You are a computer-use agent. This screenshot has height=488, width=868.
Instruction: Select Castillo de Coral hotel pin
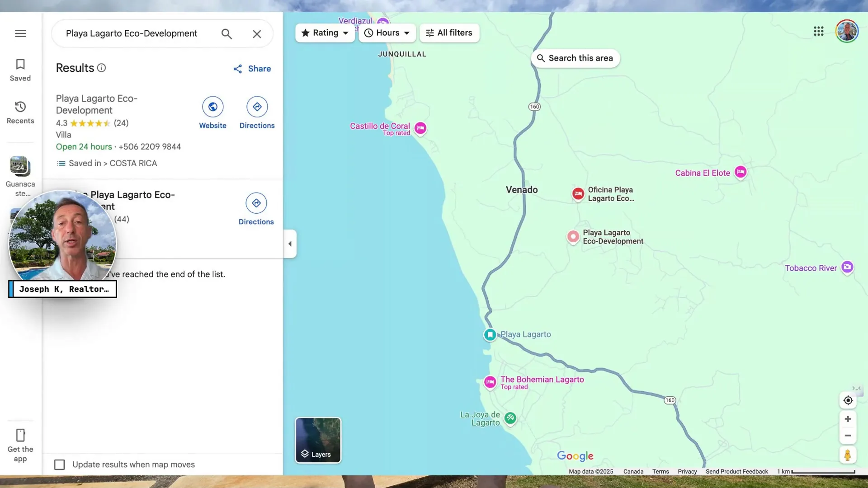(420, 128)
